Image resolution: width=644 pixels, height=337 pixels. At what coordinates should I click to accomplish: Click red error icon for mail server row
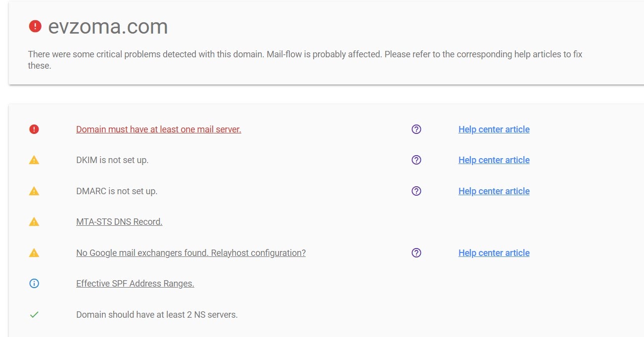tap(34, 129)
